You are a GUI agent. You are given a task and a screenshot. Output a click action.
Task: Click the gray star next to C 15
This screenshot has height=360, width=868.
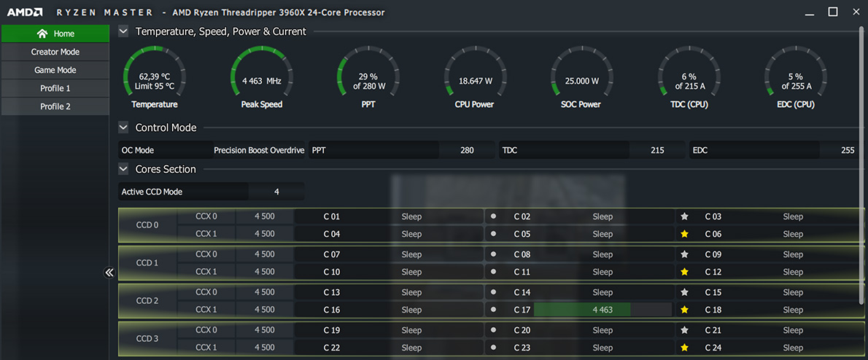coord(684,292)
